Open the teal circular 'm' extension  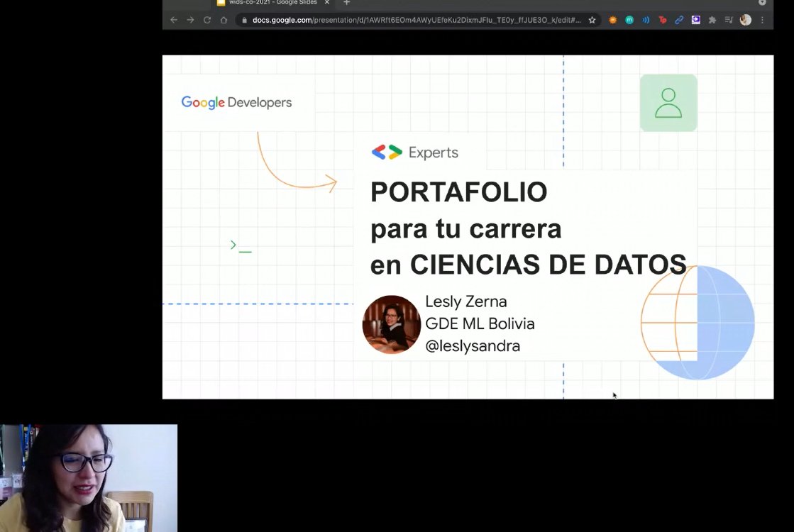tap(629, 21)
